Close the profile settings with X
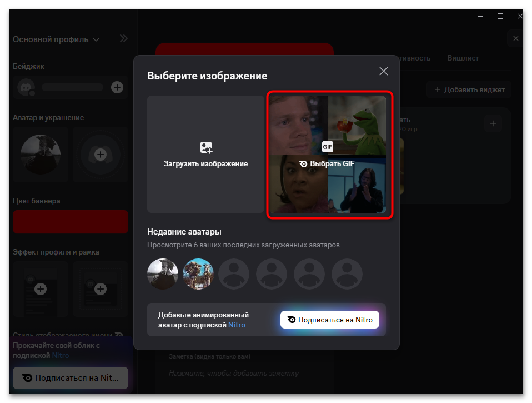 (x=516, y=38)
